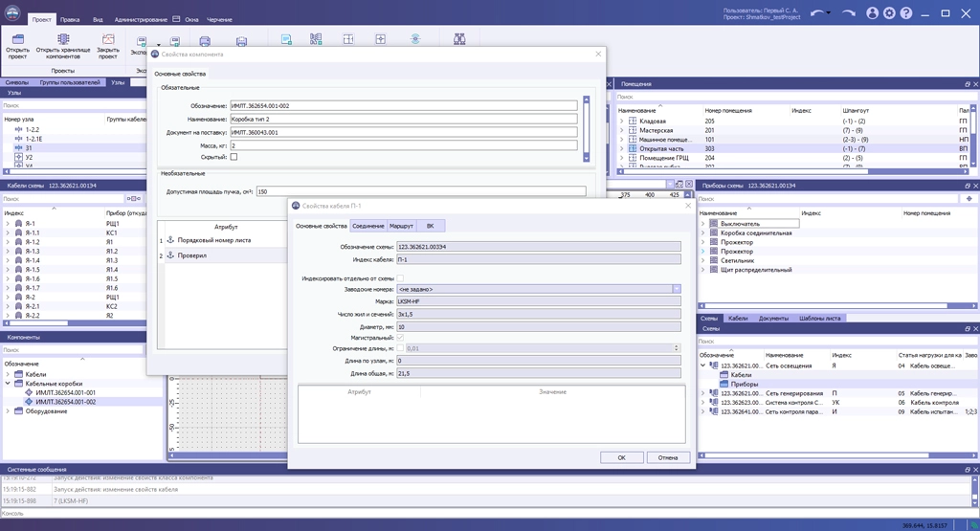This screenshot has width=980, height=531.
Task: Click OK in cable properties dialog
Action: [621, 457]
